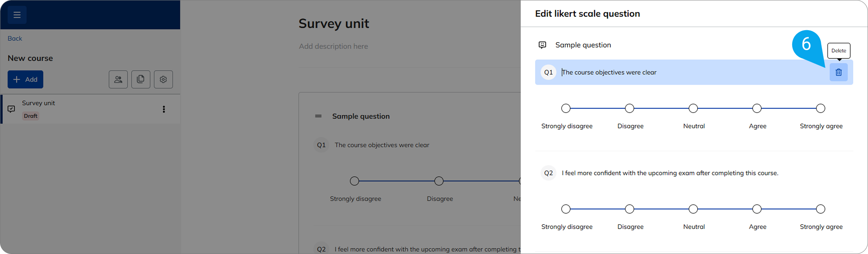Open course users icon button
The width and height of the screenshot is (868, 254).
[x=118, y=80]
